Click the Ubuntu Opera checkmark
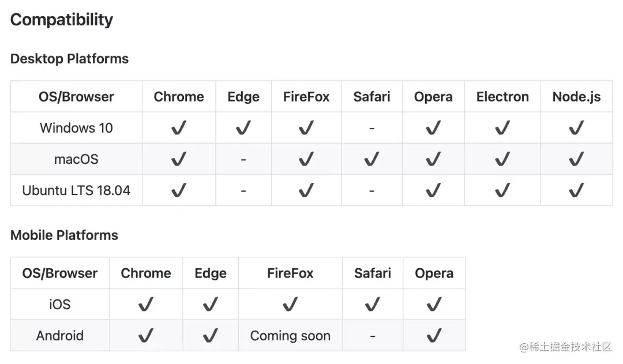This screenshot has height=364, width=623. (433, 190)
